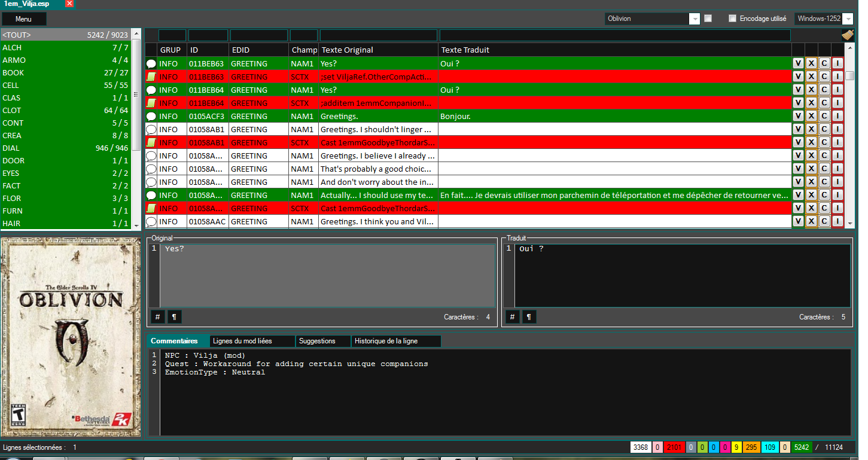868x460 pixels.
Task: Click the script note icon on row 011BEB63 SCTX
Action: pyautogui.click(x=151, y=77)
